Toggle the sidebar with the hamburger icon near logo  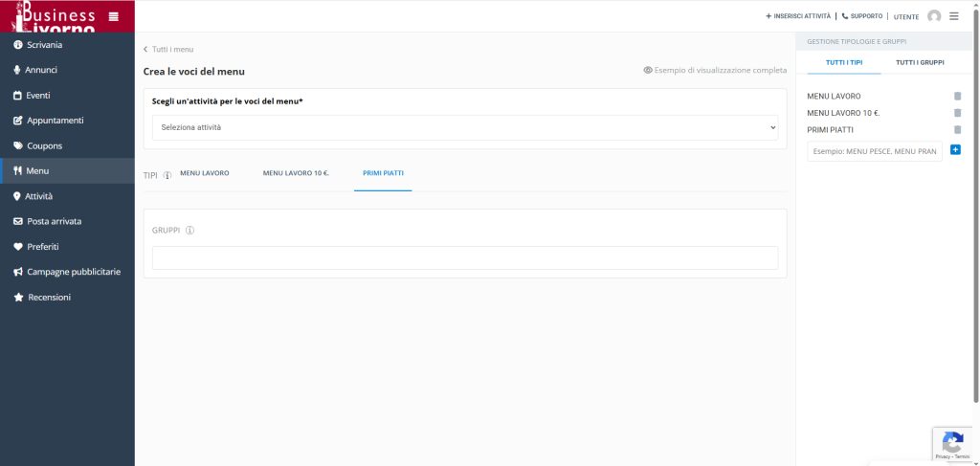click(114, 16)
